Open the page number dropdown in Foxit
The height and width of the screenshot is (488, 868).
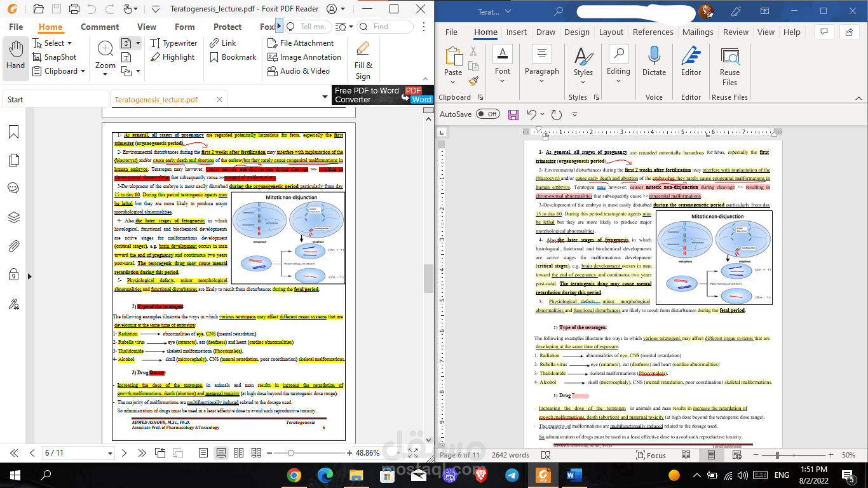(109, 453)
